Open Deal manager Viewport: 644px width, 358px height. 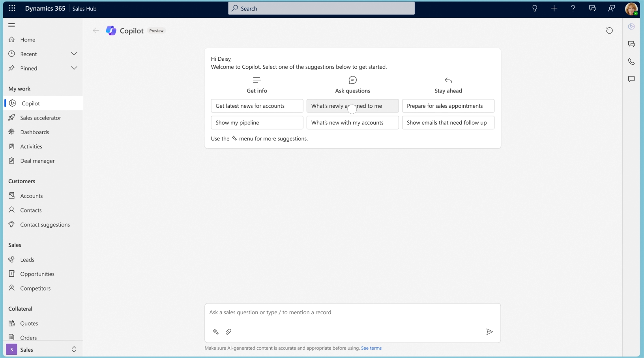[43, 161]
